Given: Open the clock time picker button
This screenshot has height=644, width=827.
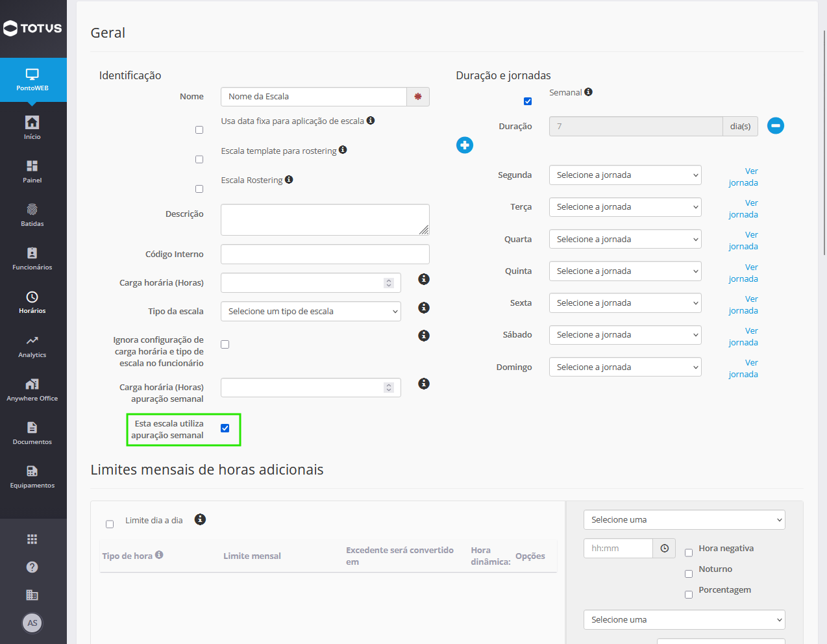Looking at the screenshot, I should (x=664, y=549).
